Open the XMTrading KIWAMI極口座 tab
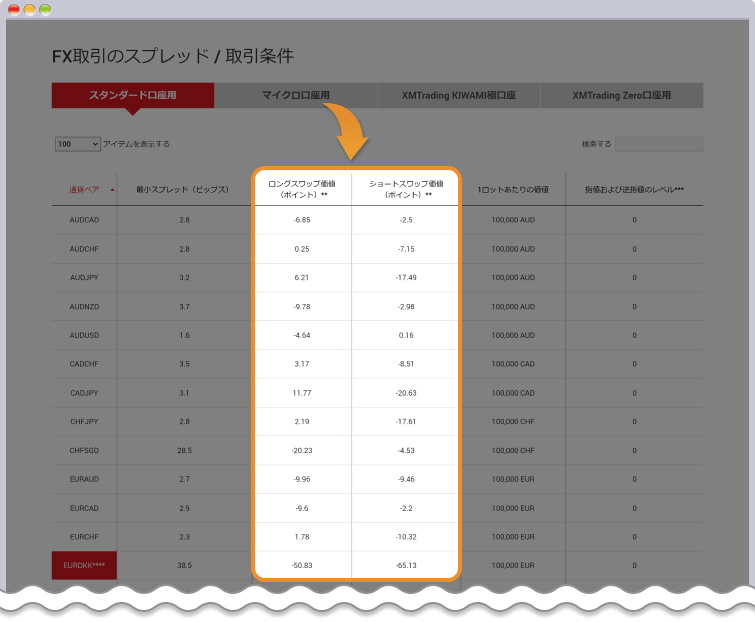 [458, 95]
